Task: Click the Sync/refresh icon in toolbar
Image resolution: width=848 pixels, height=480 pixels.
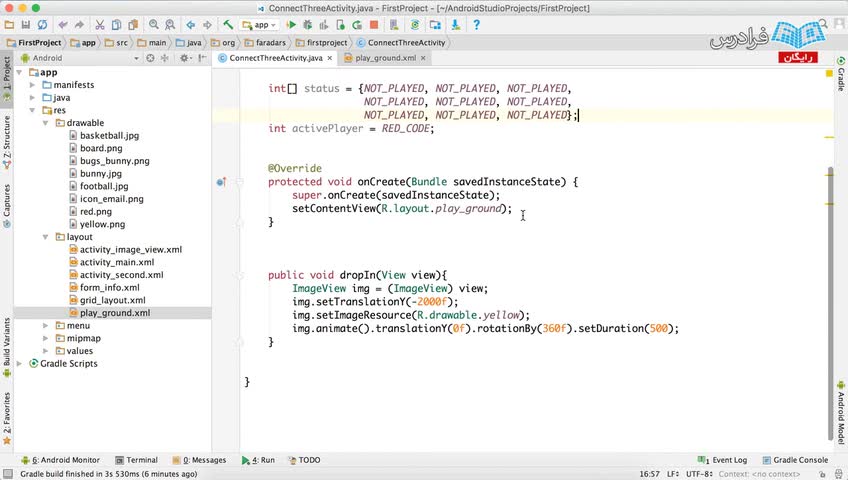Action: (x=42, y=25)
